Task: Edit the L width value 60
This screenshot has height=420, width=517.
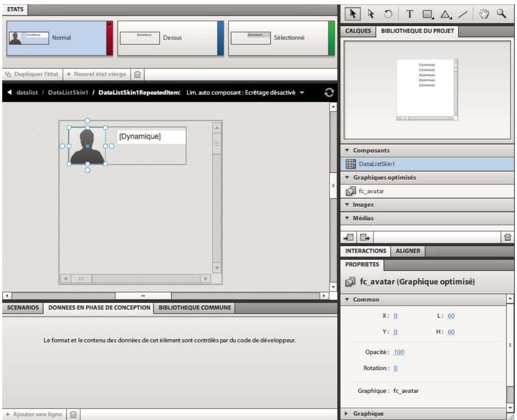Action: (x=451, y=316)
